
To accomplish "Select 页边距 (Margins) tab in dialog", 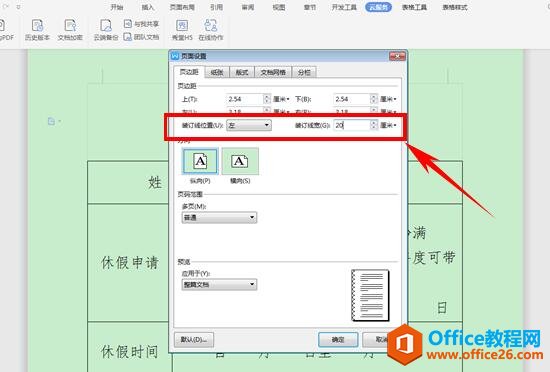I will (189, 72).
